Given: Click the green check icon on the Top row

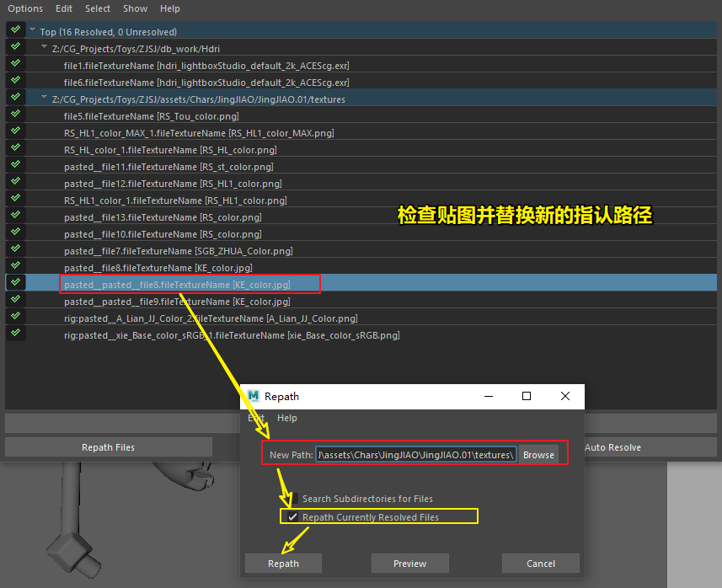Looking at the screenshot, I should tap(16, 29).
